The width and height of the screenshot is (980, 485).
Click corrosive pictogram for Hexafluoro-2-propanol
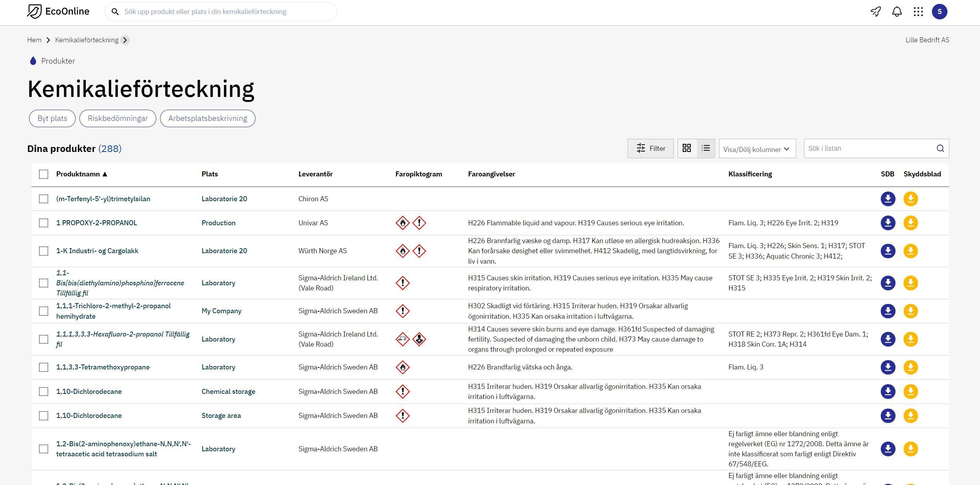point(403,339)
